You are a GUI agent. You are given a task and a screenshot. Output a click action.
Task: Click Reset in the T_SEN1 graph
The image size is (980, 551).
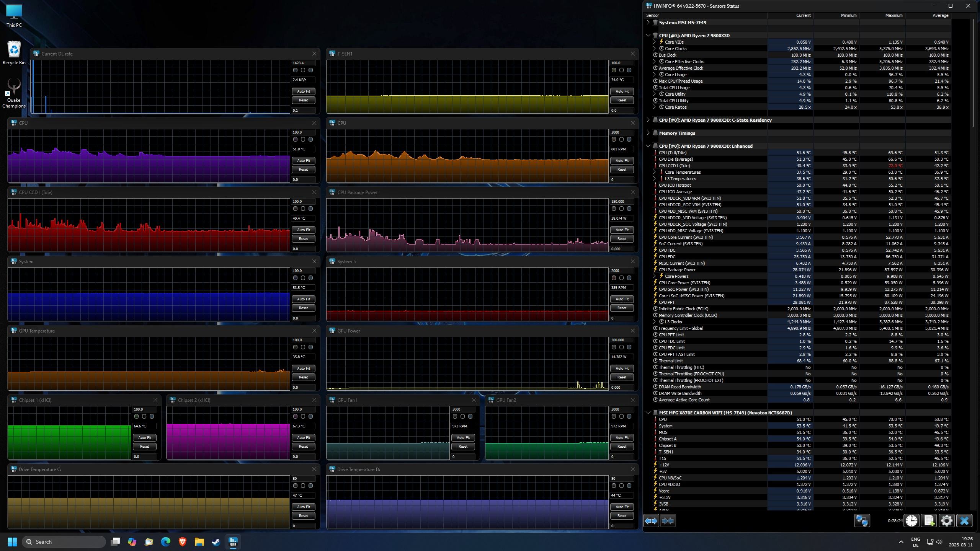(622, 100)
